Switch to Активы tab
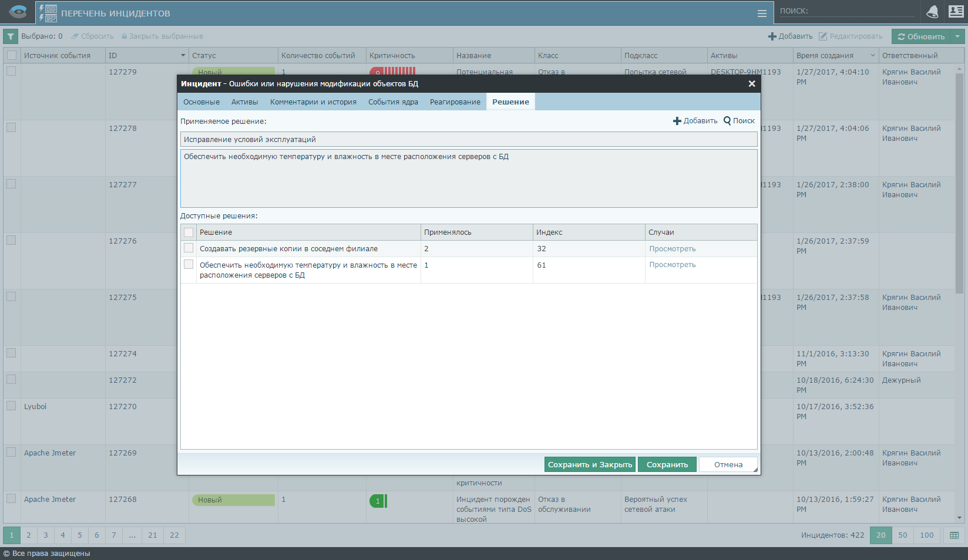Viewport: 968px width, 560px height. (x=245, y=102)
